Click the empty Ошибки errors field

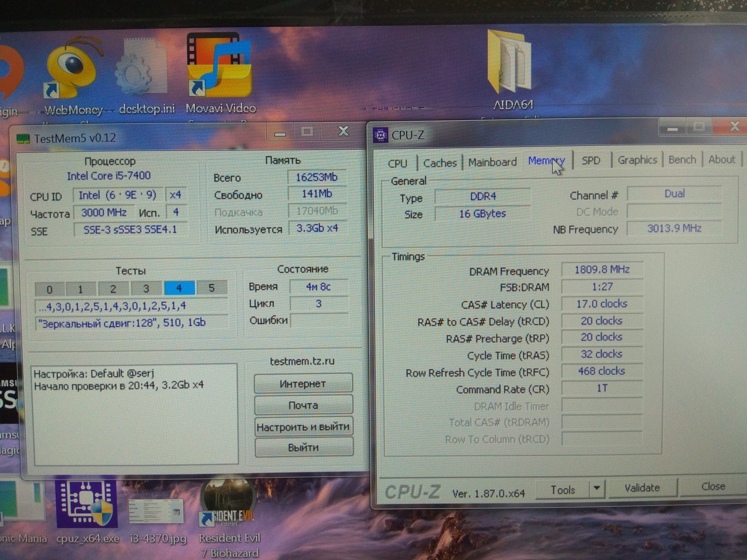coord(319,320)
